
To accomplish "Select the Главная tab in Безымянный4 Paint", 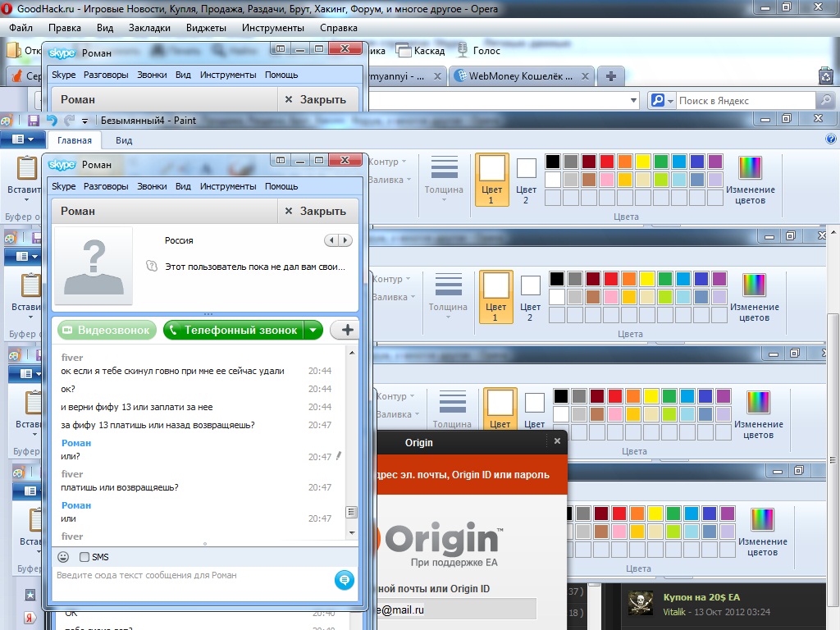I will tap(75, 140).
